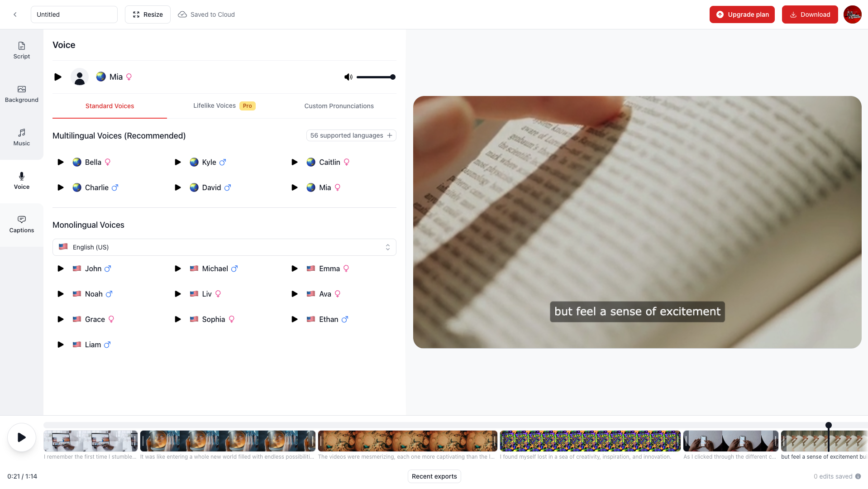Screen dimensions: 868x489
Task: Open the Resize options
Action: (x=148, y=14)
